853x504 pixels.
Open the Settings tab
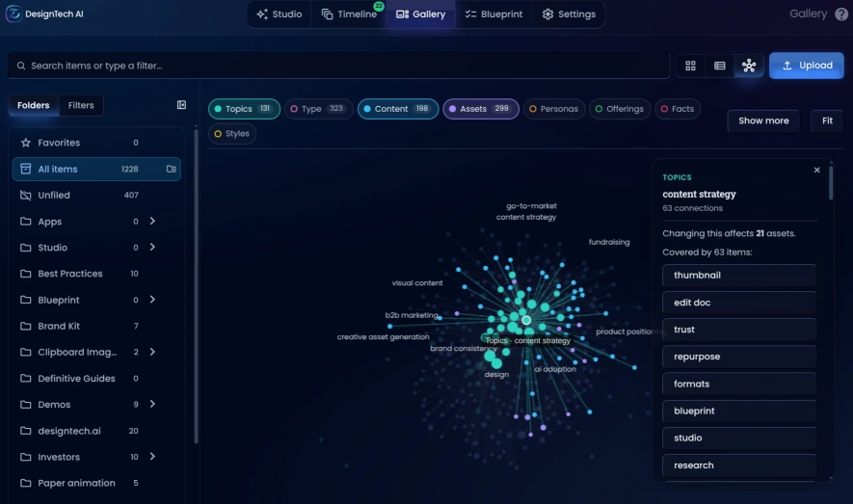[569, 14]
